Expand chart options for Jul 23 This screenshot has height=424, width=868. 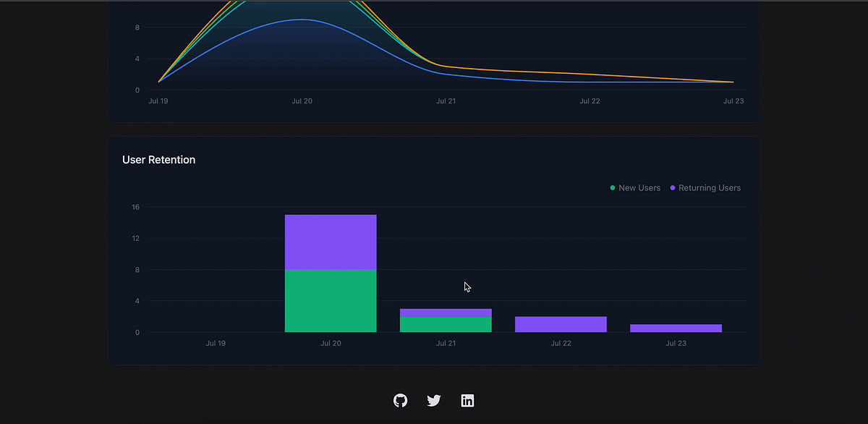(x=676, y=328)
